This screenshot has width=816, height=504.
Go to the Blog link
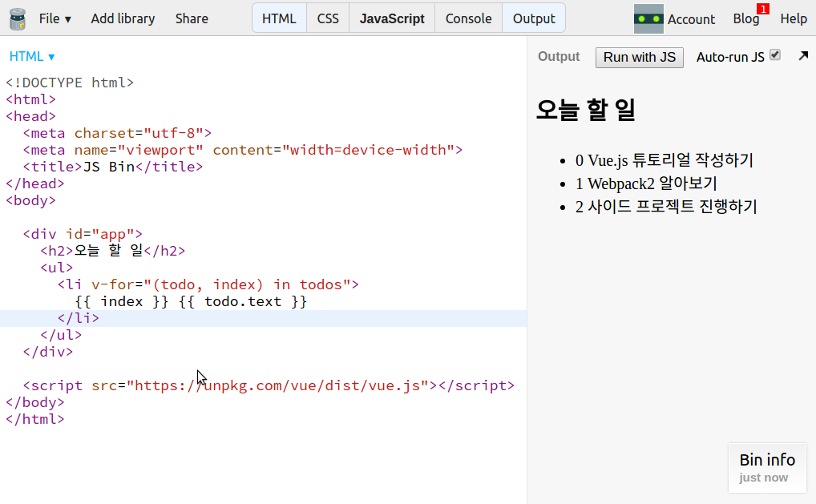click(745, 18)
